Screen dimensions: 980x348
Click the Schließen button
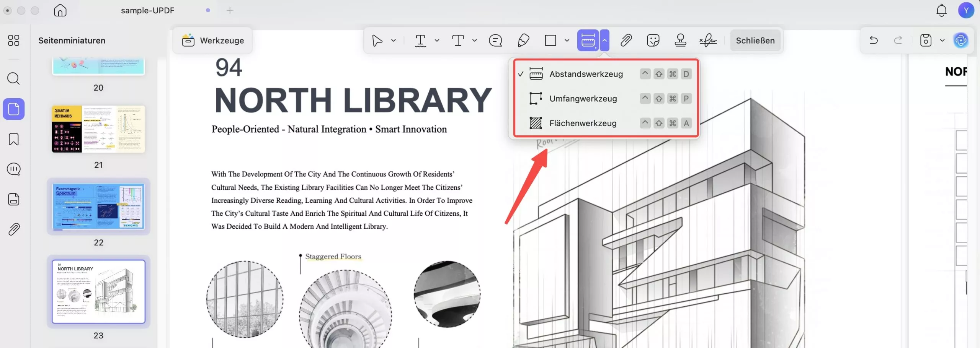[x=755, y=40]
